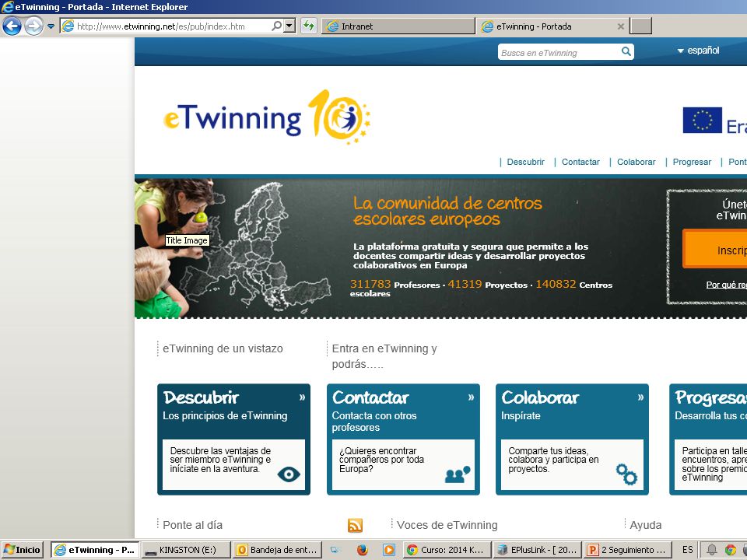Click the European Union flag logo
The width and height of the screenshot is (747, 560).
pyautogui.click(x=702, y=120)
